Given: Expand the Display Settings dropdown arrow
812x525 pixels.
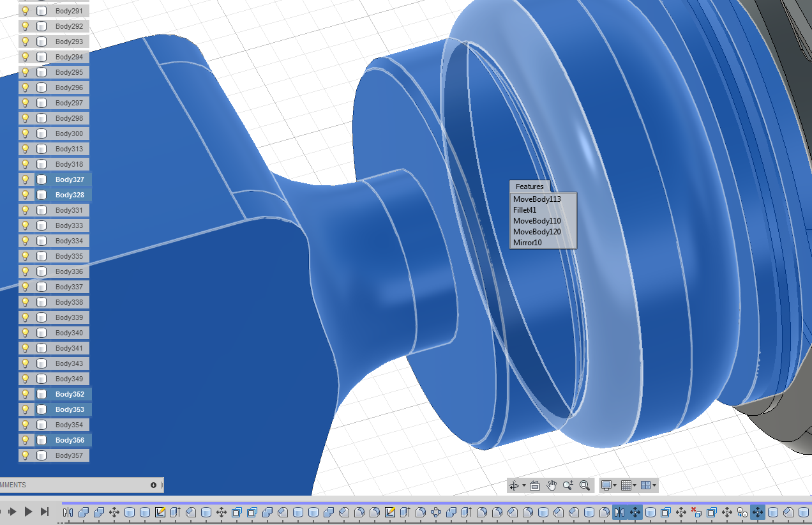Looking at the screenshot, I should [615, 485].
